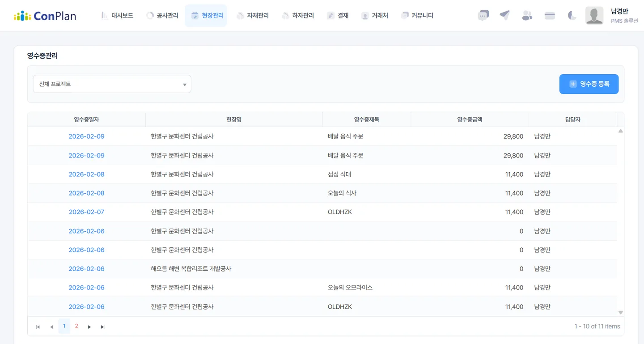Click the 남경만 user name in header

[619, 12]
